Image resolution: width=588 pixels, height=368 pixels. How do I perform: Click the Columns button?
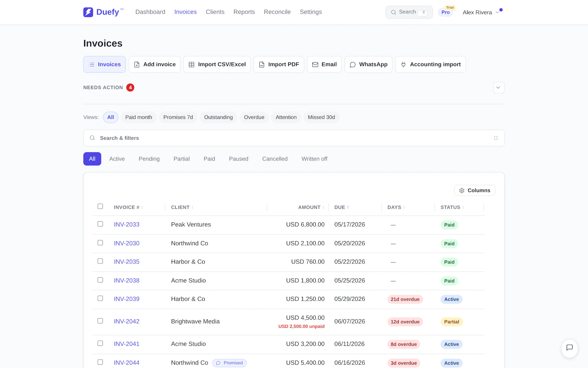click(x=474, y=191)
